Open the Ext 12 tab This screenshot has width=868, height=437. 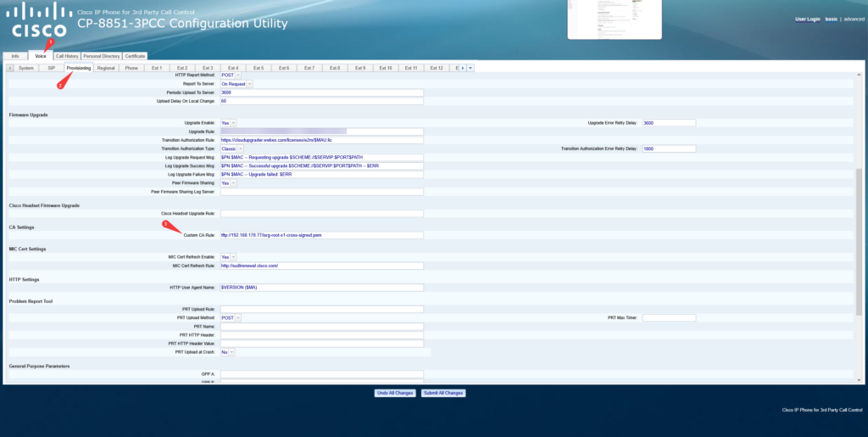437,68
